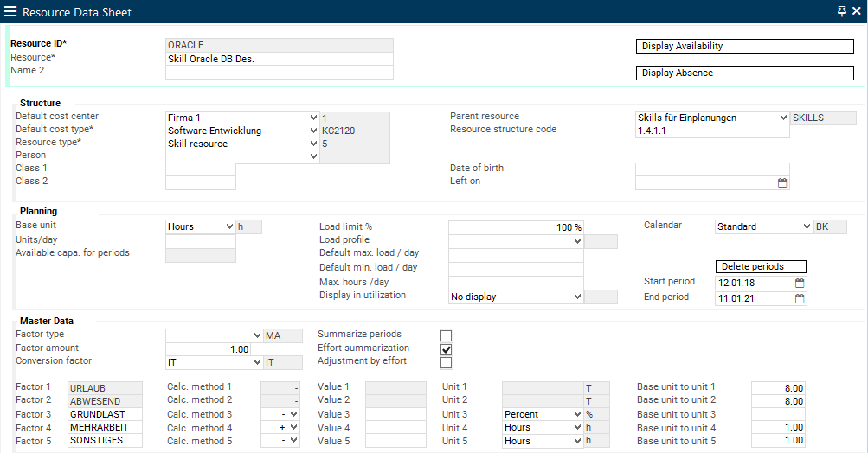Click the Display Availability button

(744, 47)
